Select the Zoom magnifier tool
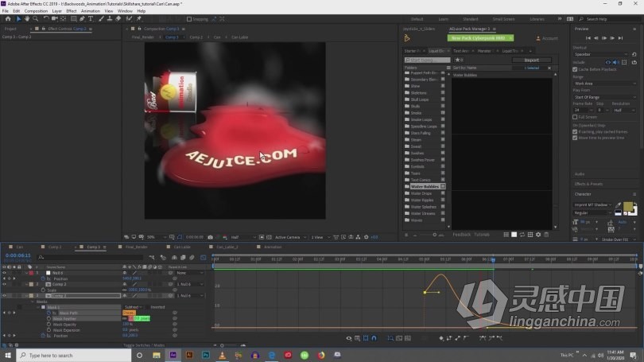 click(x=35, y=19)
